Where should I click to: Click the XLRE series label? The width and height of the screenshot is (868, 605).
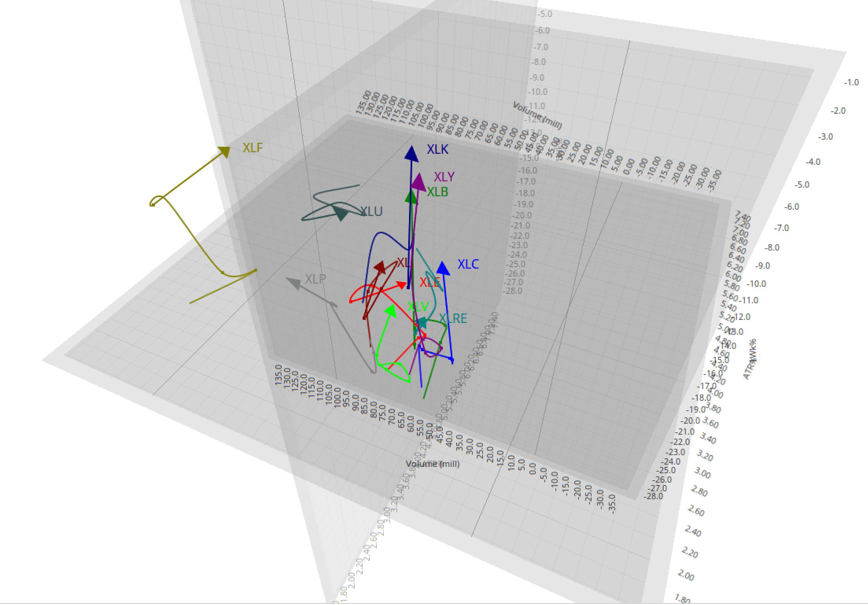pyautogui.click(x=453, y=319)
